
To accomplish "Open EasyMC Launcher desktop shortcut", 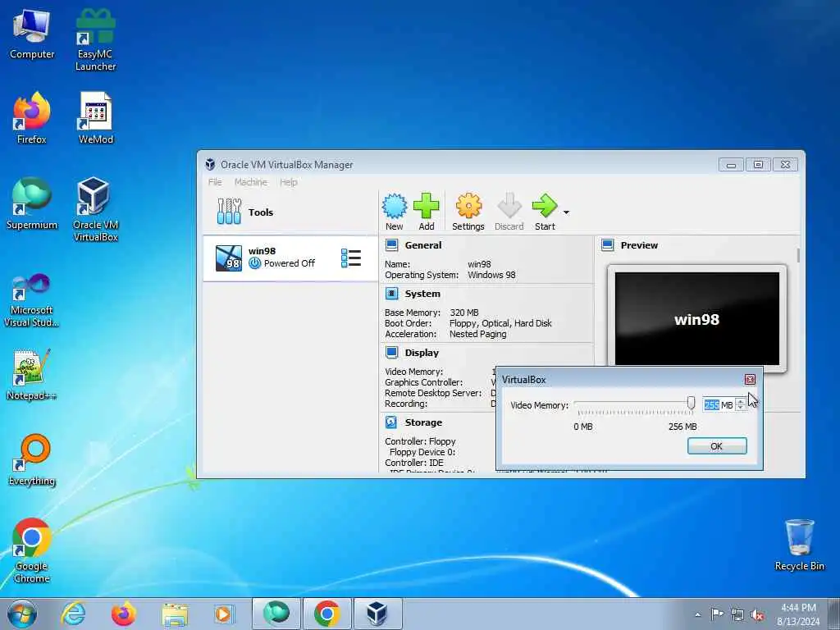I will pyautogui.click(x=95, y=39).
